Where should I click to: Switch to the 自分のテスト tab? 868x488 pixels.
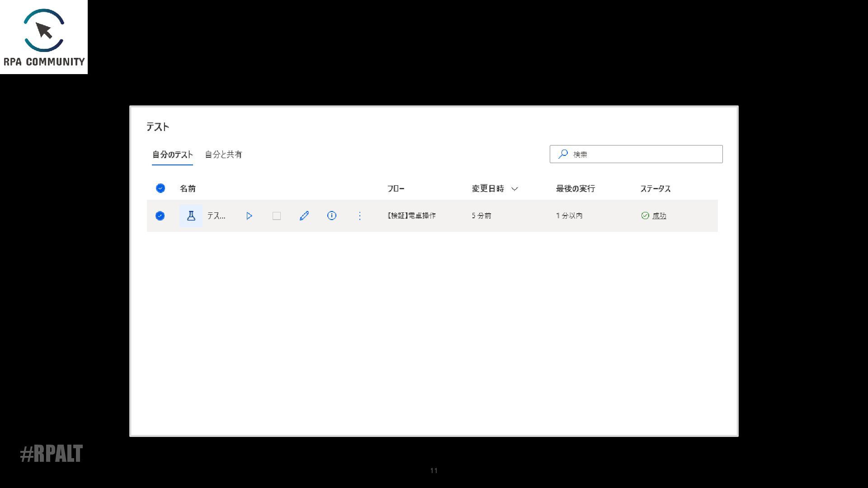172,155
